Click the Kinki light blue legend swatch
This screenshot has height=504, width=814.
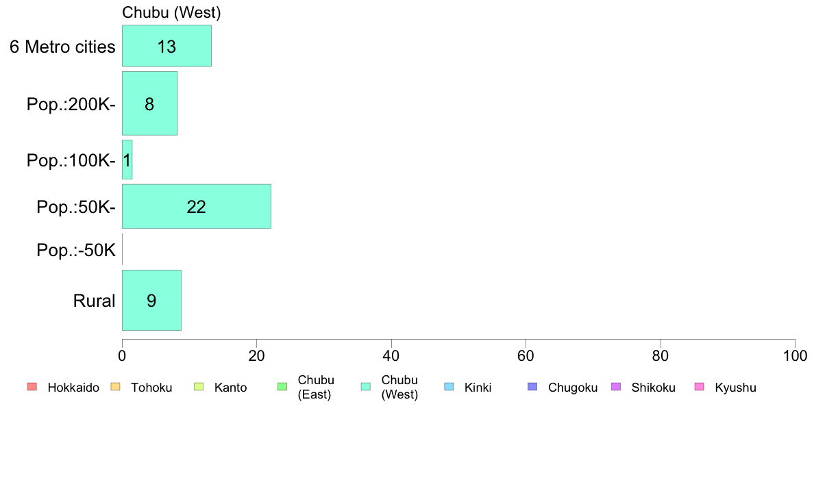tap(449, 387)
